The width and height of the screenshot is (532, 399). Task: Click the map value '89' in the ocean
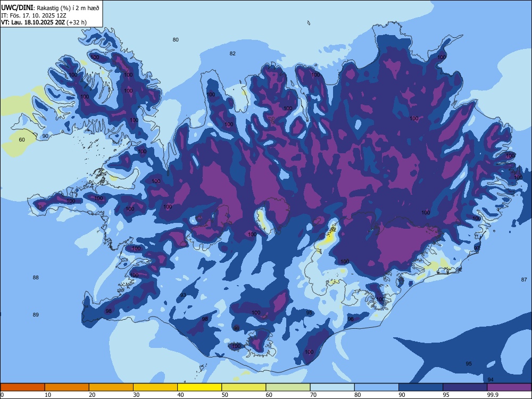click(x=36, y=315)
